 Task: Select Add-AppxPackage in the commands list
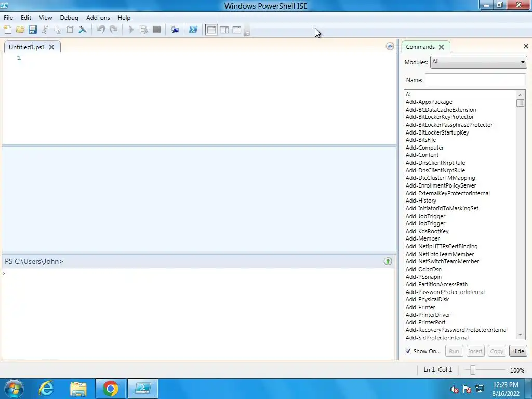(x=429, y=102)
